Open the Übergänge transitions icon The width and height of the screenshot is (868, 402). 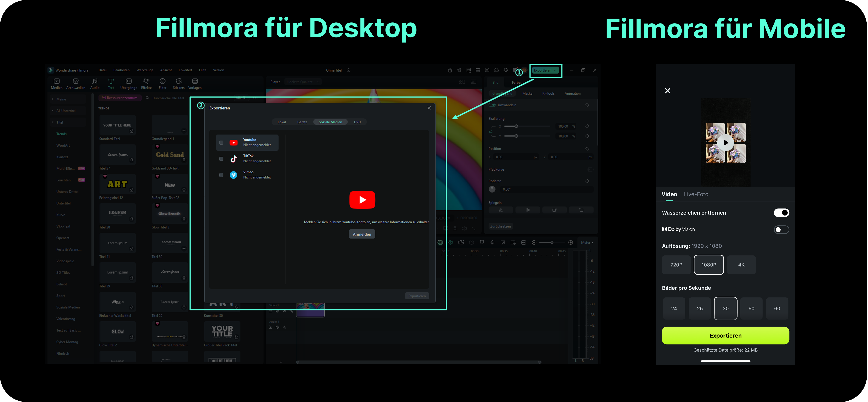point(129,81)
